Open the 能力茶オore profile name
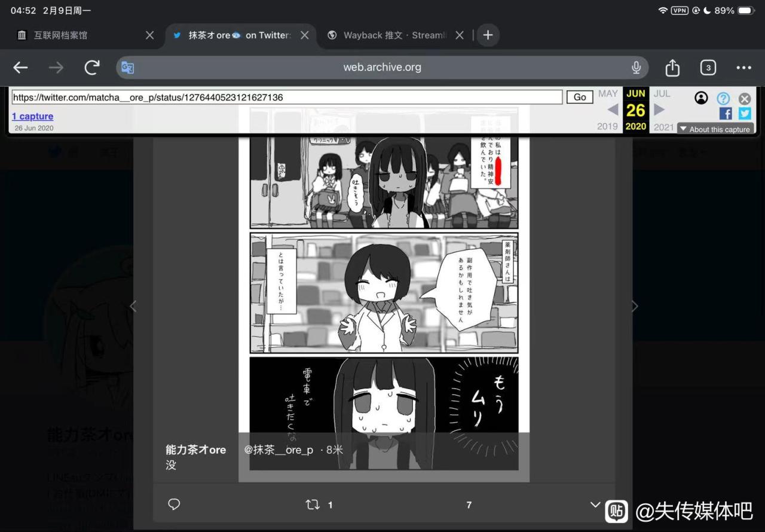The height and width of the screenshot is (532, 765). (196, 450)
